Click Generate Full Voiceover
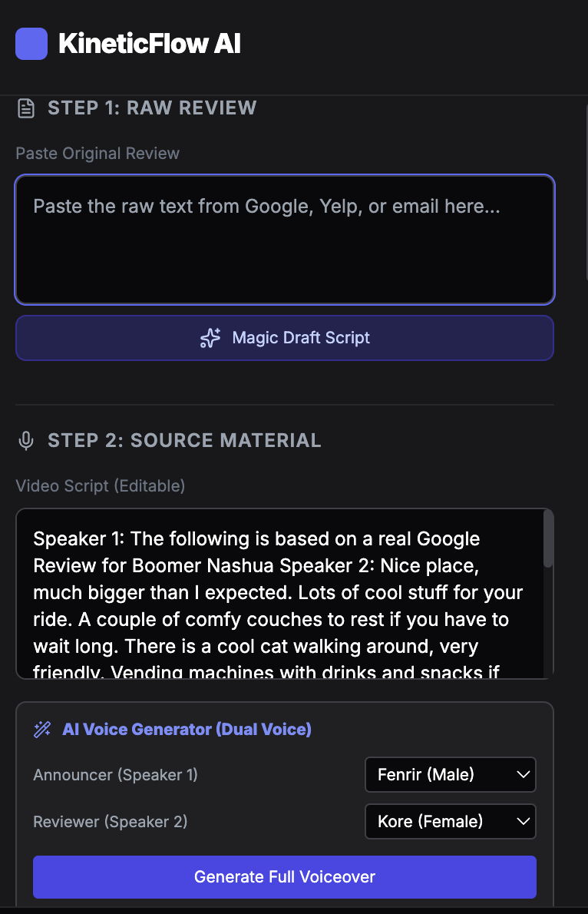This screenshot has width=588, height=914. [x=284, y=876]
